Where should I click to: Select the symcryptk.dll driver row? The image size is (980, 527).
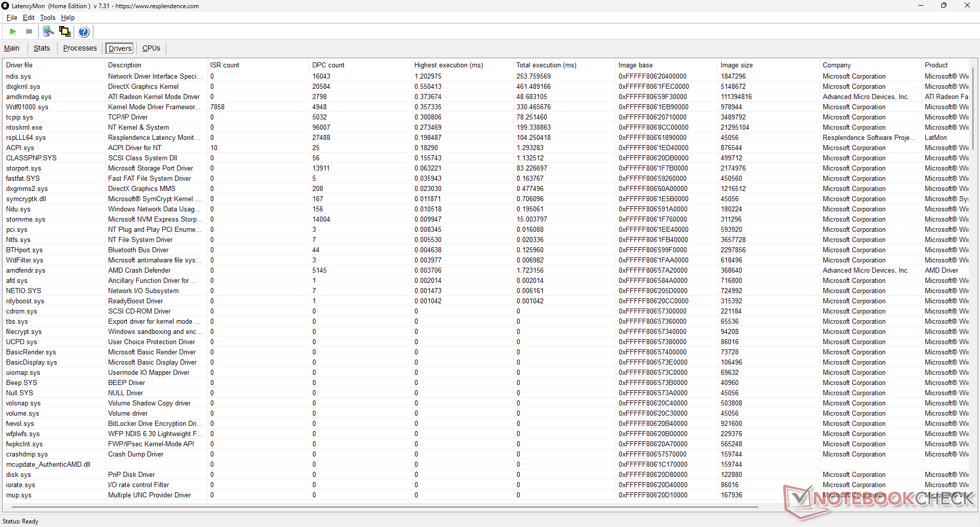(x=486, y=199)
